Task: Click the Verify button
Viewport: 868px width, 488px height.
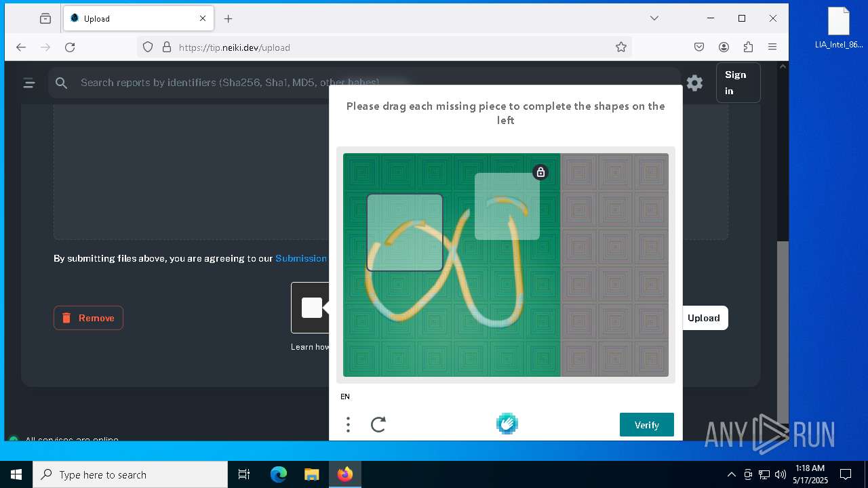Action: pyautogui.click(x=647, y=425)
